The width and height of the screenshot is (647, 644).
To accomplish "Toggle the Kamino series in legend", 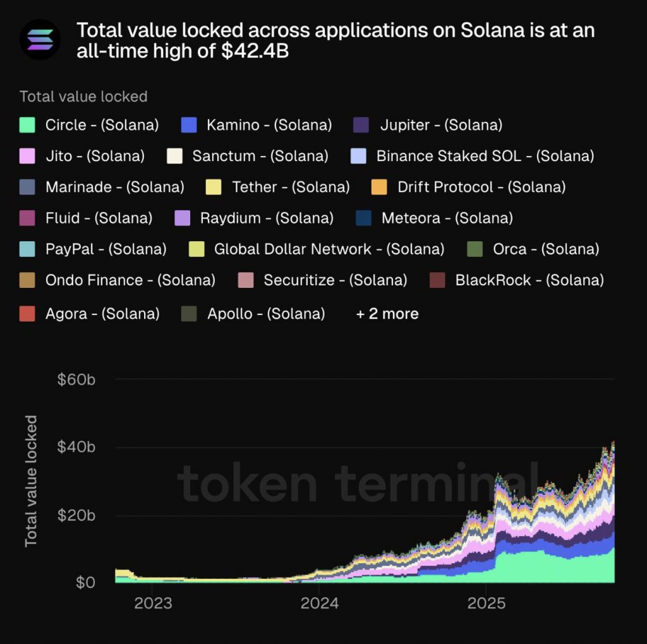I will (269, 125).
